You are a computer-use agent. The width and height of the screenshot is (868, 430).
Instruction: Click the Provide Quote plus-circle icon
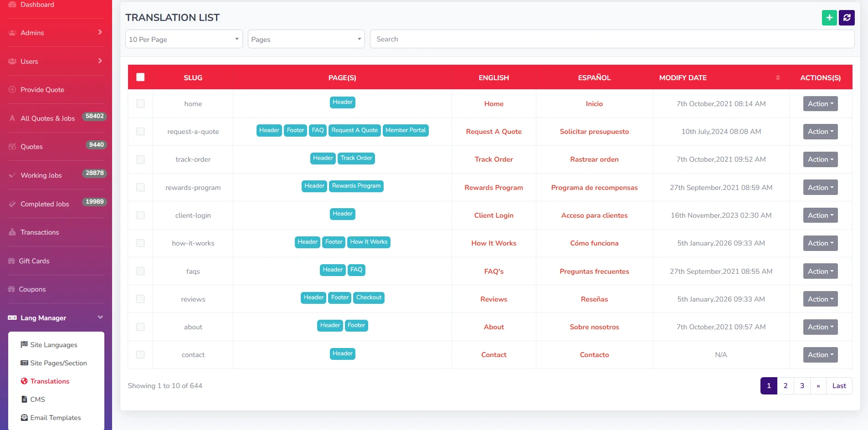(12, 90)
